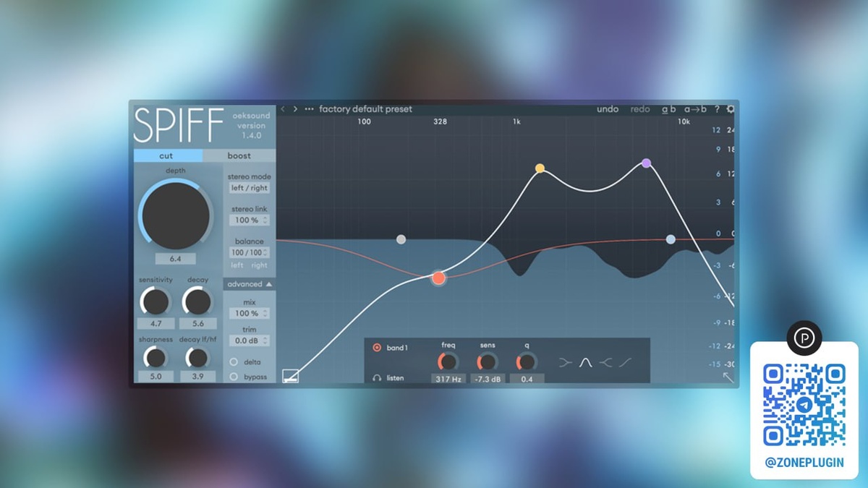Click the stereo link 100 % stepper
The height and width of the screenshot is (488, 868).
(250, 220)
